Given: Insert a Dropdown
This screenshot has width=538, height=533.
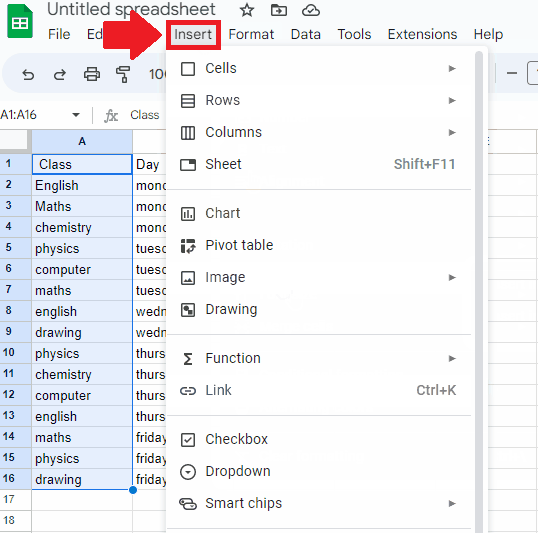Looking at the screenshot, I should (x=318, y=472).
